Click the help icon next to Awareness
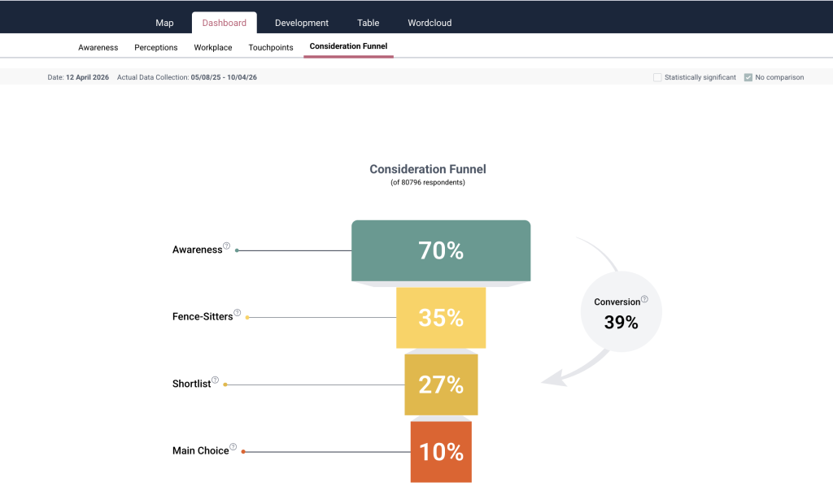 point(227,245)
